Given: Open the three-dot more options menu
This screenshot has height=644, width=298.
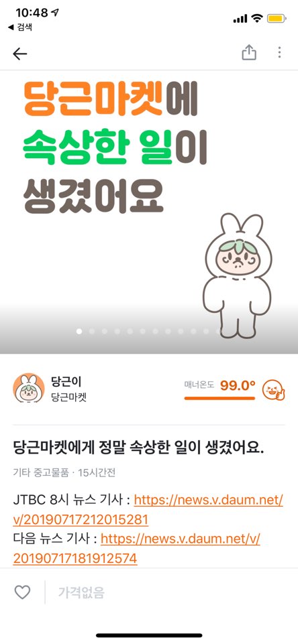Looking at the screenshot, I should (279, 52).
